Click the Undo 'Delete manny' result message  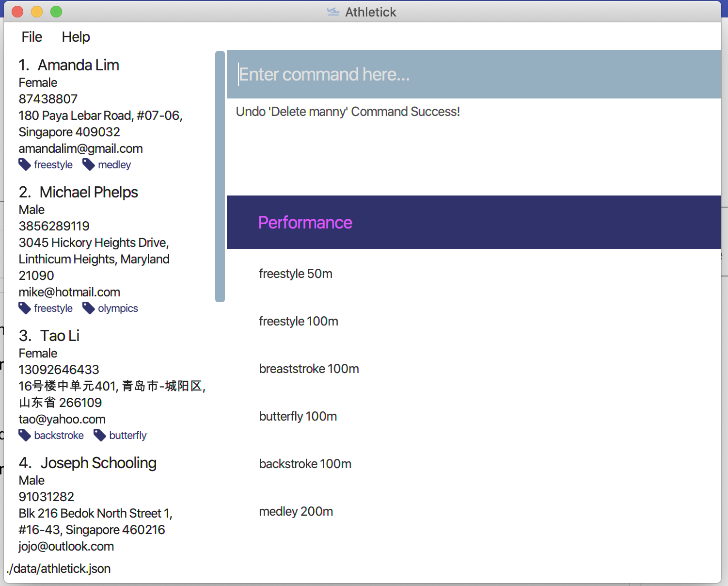tap(348, 112)
